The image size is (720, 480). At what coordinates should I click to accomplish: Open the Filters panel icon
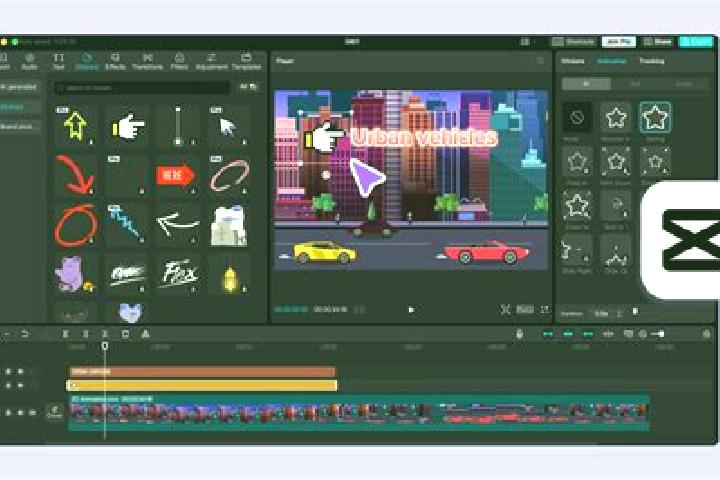180,61
